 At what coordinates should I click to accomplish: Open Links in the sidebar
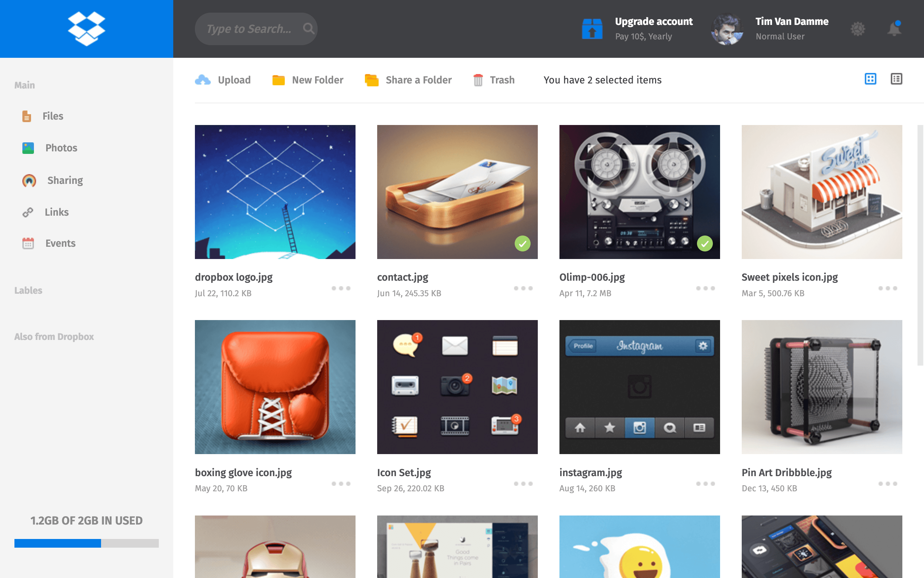point(57,212)
